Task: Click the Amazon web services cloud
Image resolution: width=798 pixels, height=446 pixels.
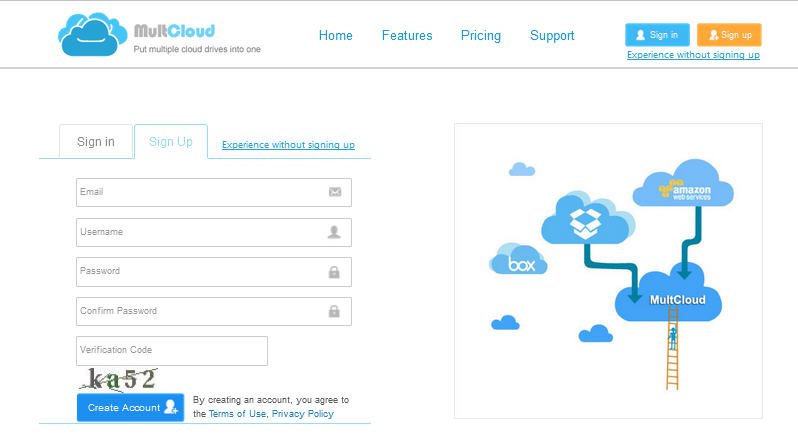Action: pyautogui.click(x=683, y=184)
